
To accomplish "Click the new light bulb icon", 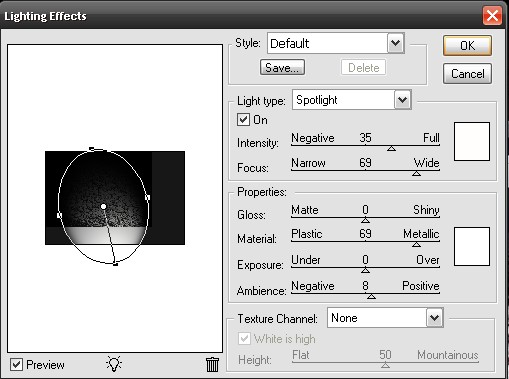I will pos(114,364).
